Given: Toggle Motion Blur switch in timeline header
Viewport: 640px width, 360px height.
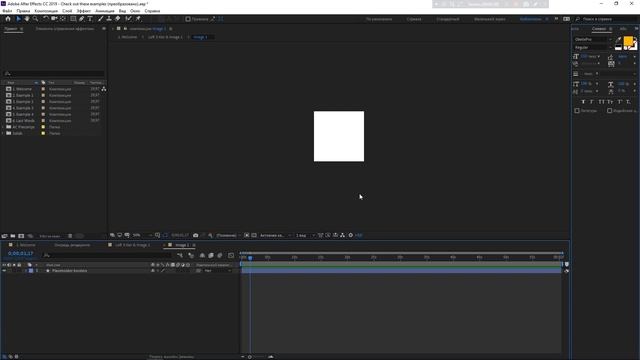Looking at the screenshot, I should [x=220, y=255].
